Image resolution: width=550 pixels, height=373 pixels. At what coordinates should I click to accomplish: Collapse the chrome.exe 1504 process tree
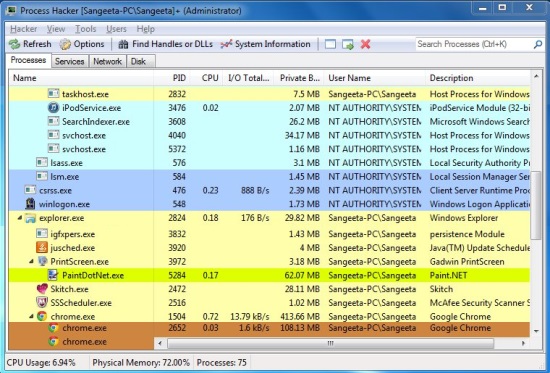pos(31,317)
